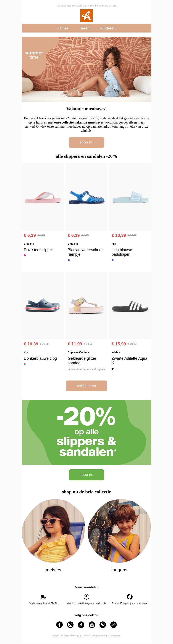Click the bekijk meer button
The image size is (173, 644).
tap(86, 385)
